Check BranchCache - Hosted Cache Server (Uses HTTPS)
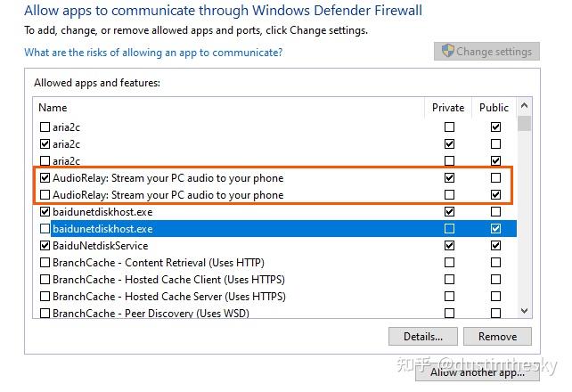Viewport: 572px width, 392px height. (x=45, y=297)
